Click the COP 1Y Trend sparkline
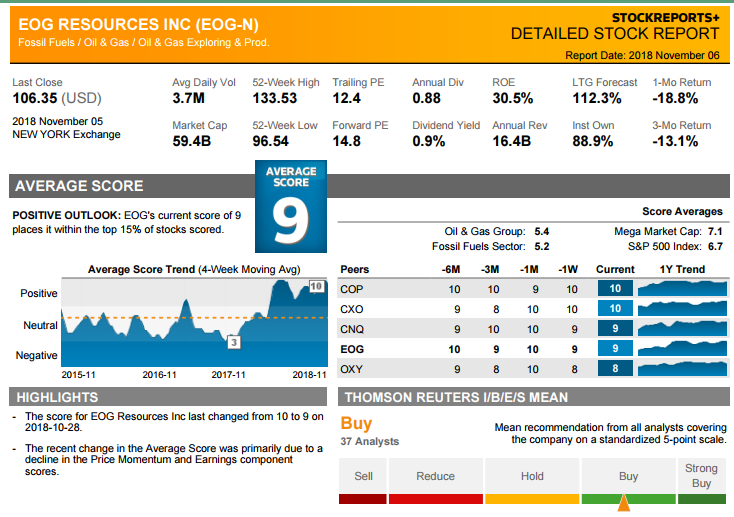 683,288
